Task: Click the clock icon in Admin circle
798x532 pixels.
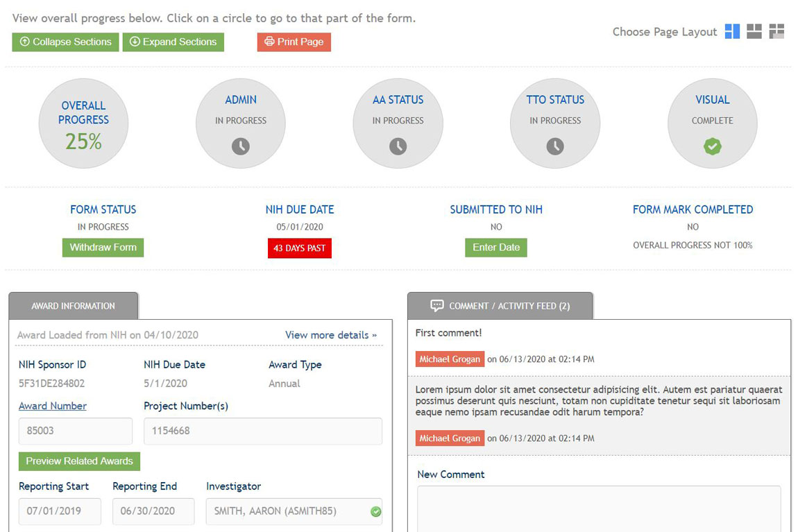Action: 240,146
